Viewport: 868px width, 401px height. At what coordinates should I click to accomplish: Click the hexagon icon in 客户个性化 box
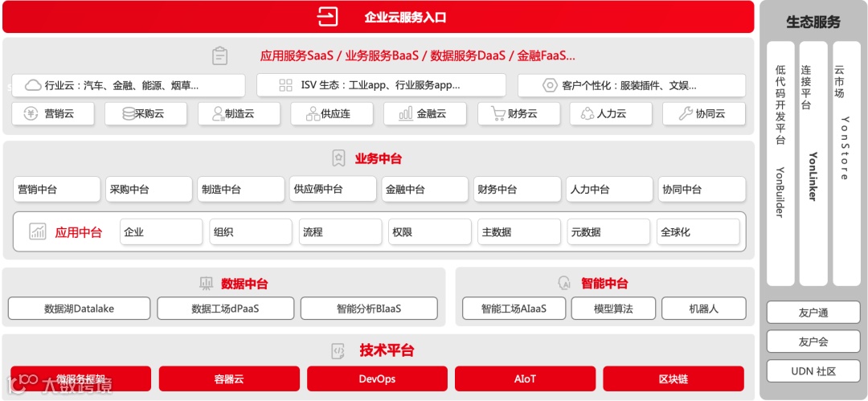[549, 86]
